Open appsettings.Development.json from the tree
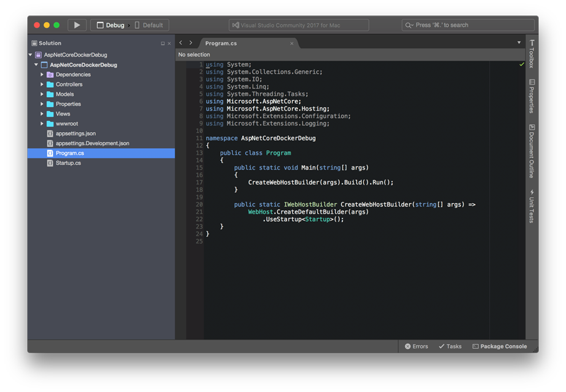Image resolution: width=566 pixels, height=392 pixels. tap(92, 143)
